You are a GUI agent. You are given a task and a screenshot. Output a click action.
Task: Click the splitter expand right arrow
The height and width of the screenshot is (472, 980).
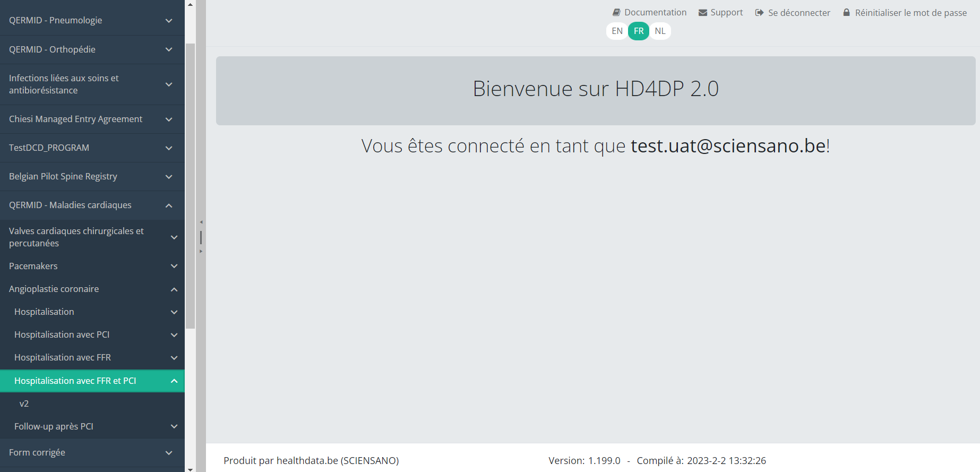[x=201, y=251]
